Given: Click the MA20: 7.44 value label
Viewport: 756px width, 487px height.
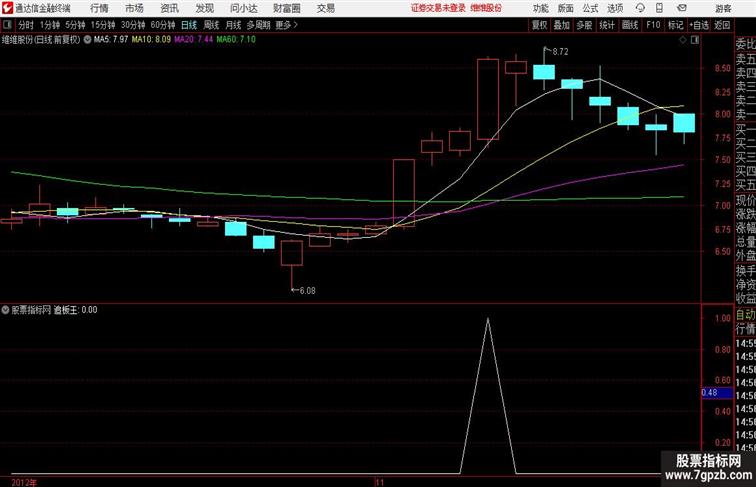Looking at the screenshot, I should (193, 40).
